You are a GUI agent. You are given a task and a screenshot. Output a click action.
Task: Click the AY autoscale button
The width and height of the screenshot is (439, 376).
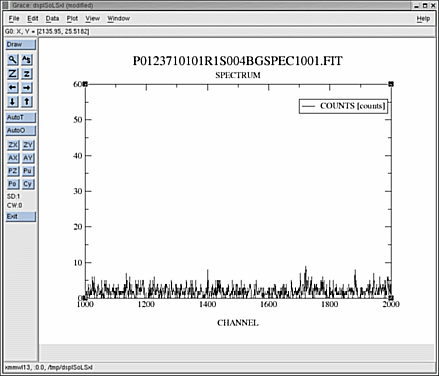(28, 158)
